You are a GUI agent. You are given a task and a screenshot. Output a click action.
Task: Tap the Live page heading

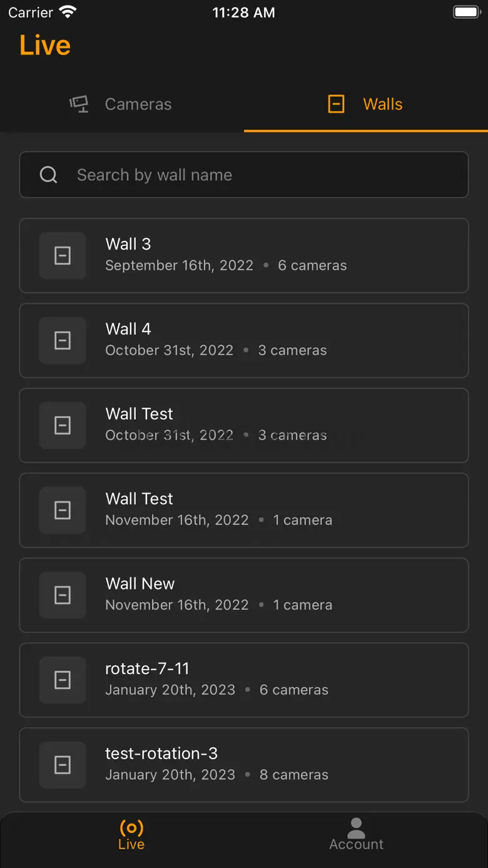[x=45, y=46]
